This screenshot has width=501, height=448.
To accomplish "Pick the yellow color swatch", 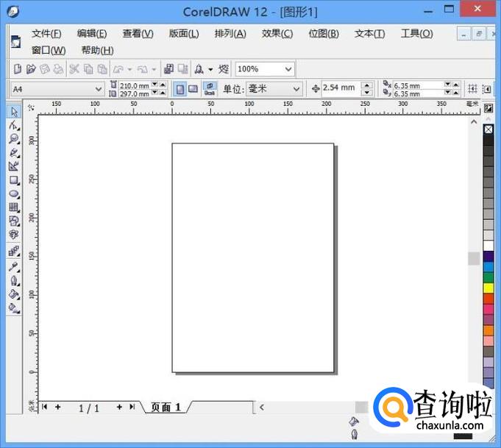I will click(488, 288).
